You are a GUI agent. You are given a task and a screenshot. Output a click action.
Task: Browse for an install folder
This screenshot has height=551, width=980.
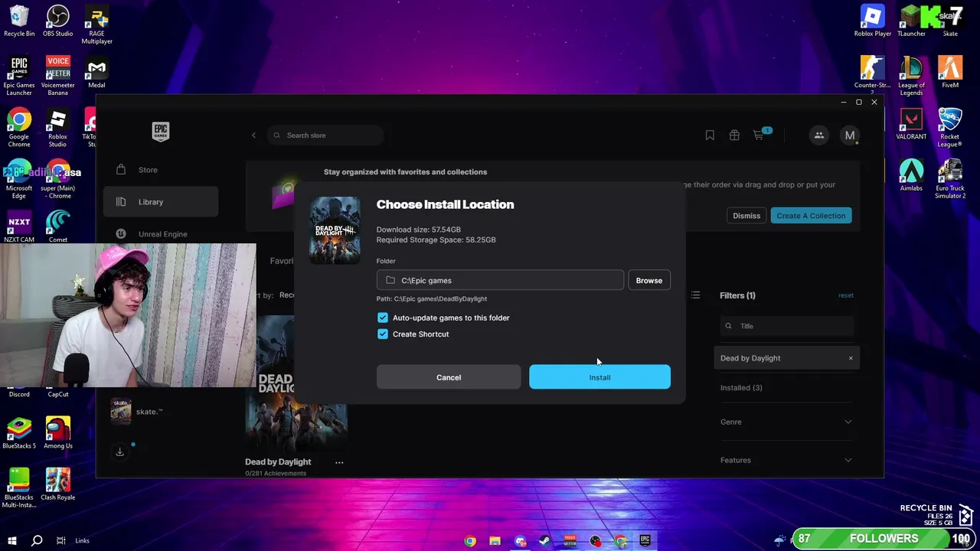[649, 280]
